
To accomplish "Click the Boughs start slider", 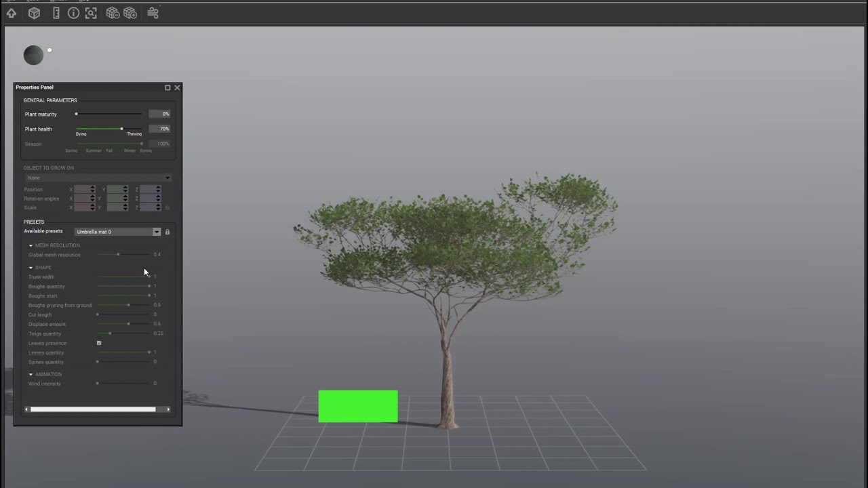I will point(123,296).
